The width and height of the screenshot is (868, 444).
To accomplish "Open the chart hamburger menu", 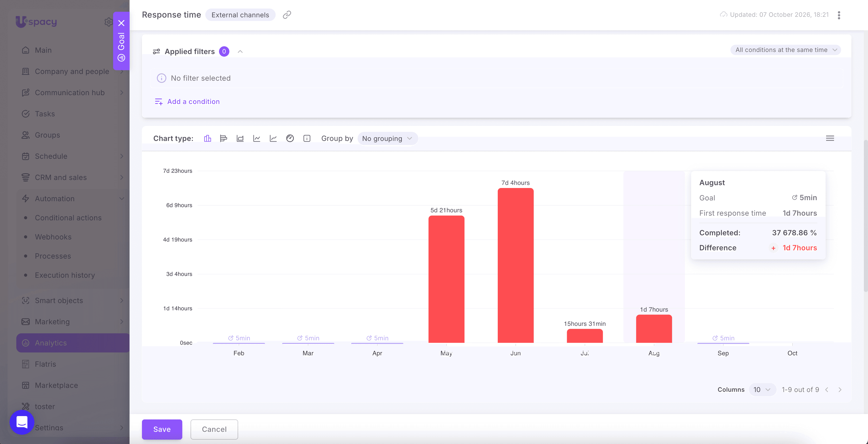I will pyautogui.click(x=830, y=138).
